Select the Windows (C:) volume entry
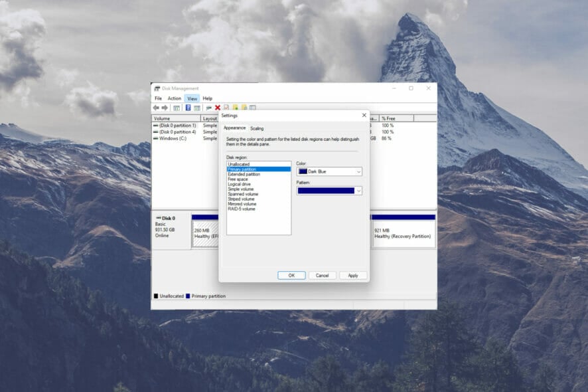The image size is (588, 392). 174,138
